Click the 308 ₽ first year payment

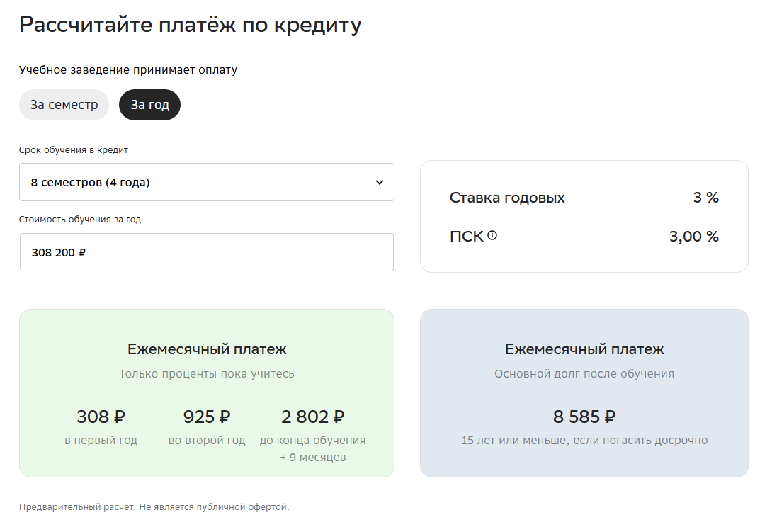click(x=101, y=417)
